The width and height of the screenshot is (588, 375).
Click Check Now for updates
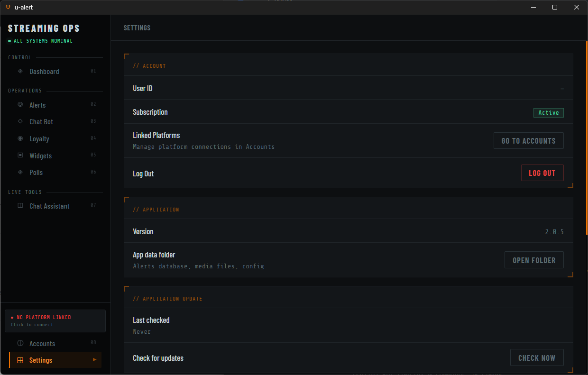(x=537, y=358)
